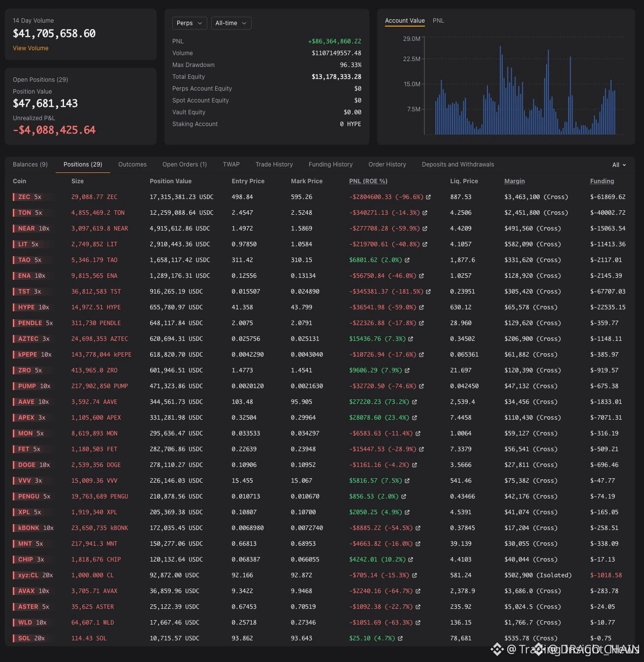Open the xyz:CL coin link in positions table

[28, 575]
